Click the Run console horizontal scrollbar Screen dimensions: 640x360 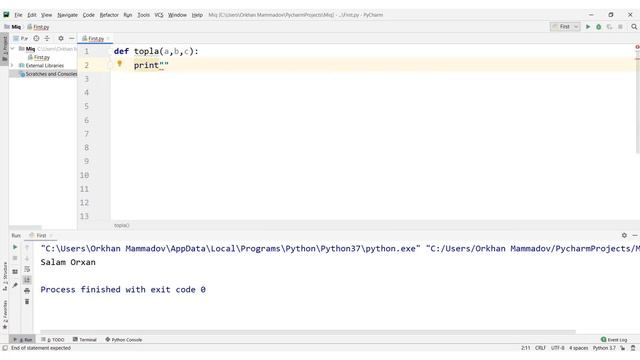click(308, 332)
